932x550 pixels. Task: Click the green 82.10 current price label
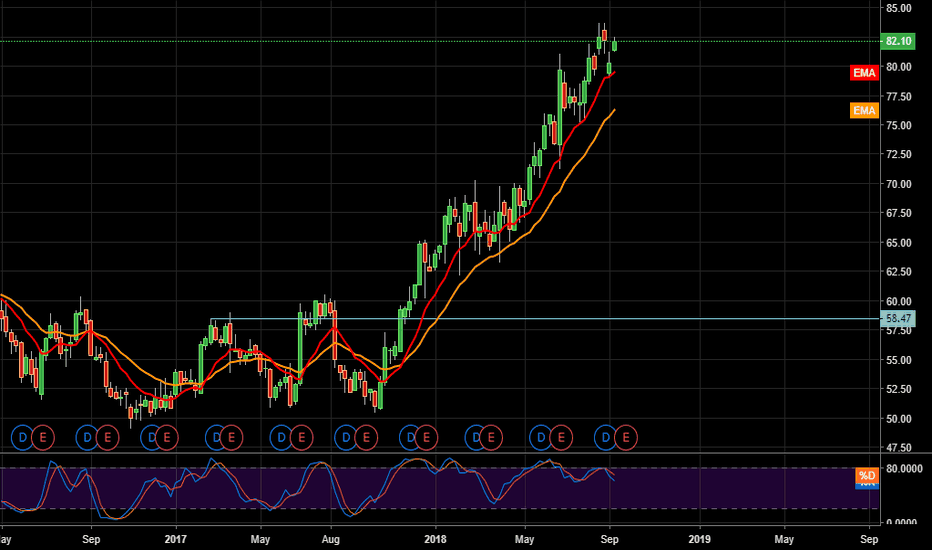click(x=898, y=41)
